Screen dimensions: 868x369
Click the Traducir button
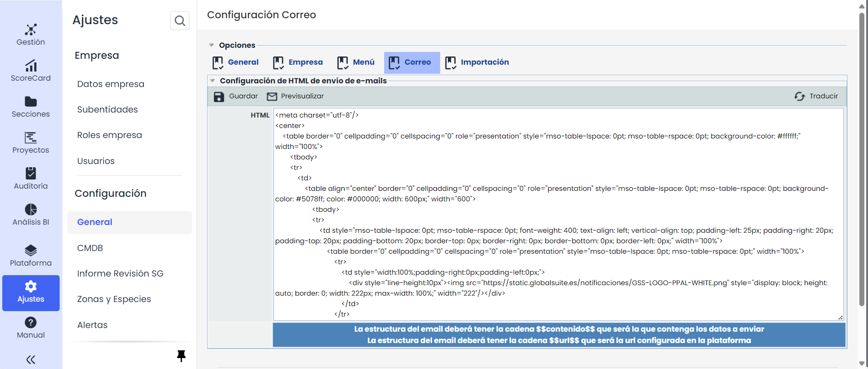816,96
